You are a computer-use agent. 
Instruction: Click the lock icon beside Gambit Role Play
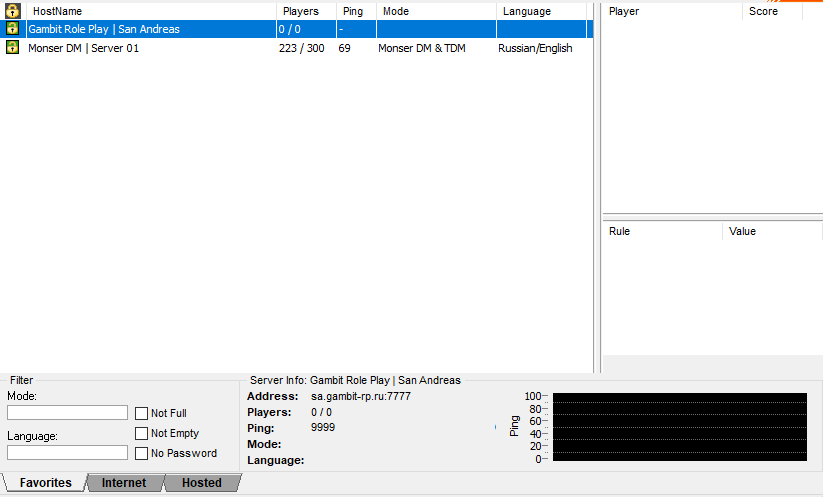13,29
